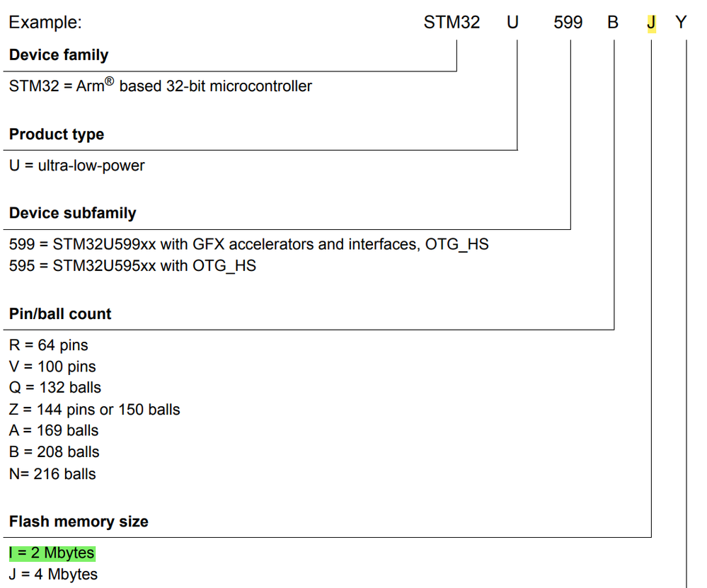
Task: Click the 595 = STM32U595xx with OTG_HS line
Action: 132,265
